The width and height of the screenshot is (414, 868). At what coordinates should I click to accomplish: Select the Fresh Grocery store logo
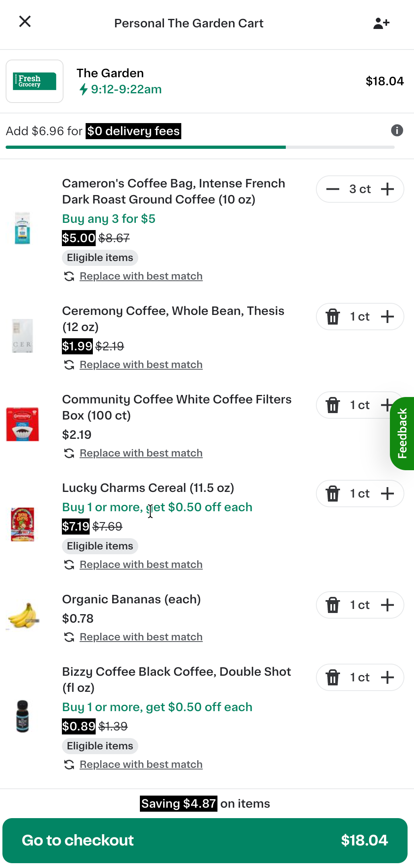click(34, 81)
